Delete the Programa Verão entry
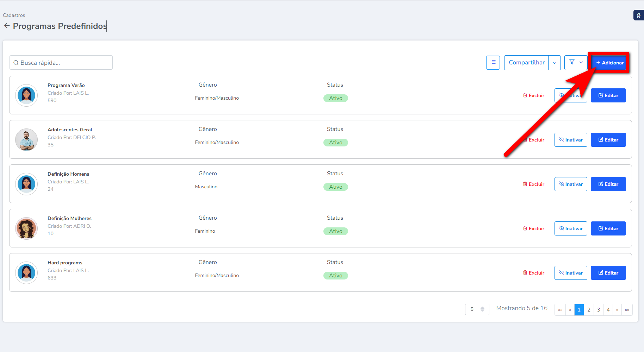 click(x=534, y=95)
